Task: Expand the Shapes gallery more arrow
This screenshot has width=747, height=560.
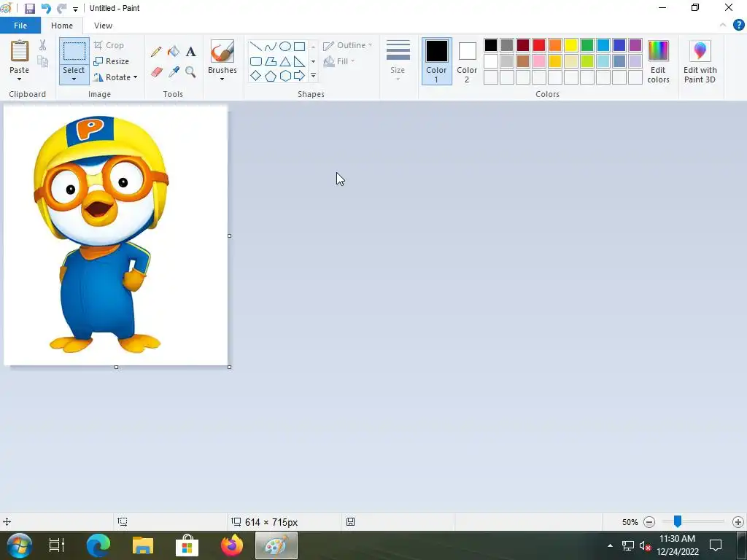Action: 314,76
